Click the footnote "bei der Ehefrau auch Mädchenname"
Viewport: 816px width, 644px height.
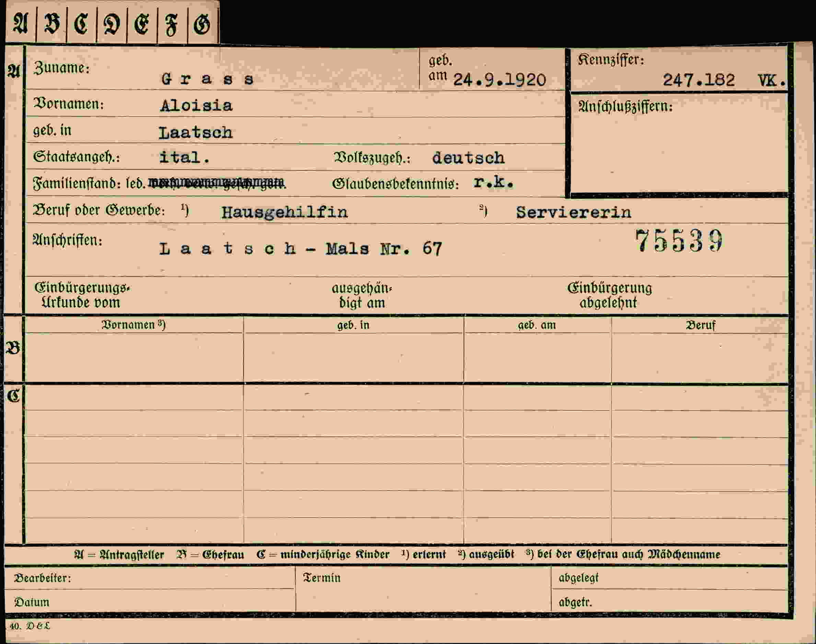[x=629, y=555]
